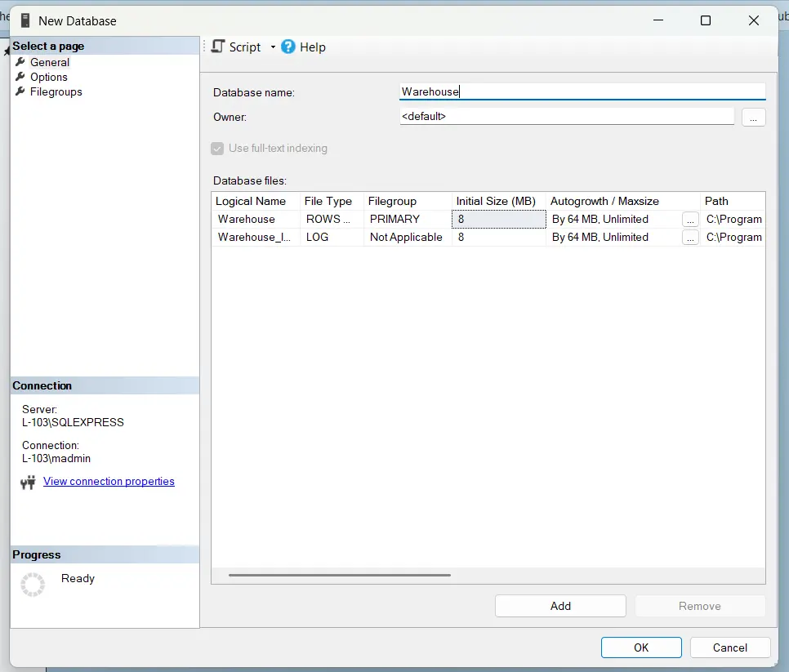Click the Script icon in the toolbar
This screenshot has width=789, height=672.
coord(217,47)
